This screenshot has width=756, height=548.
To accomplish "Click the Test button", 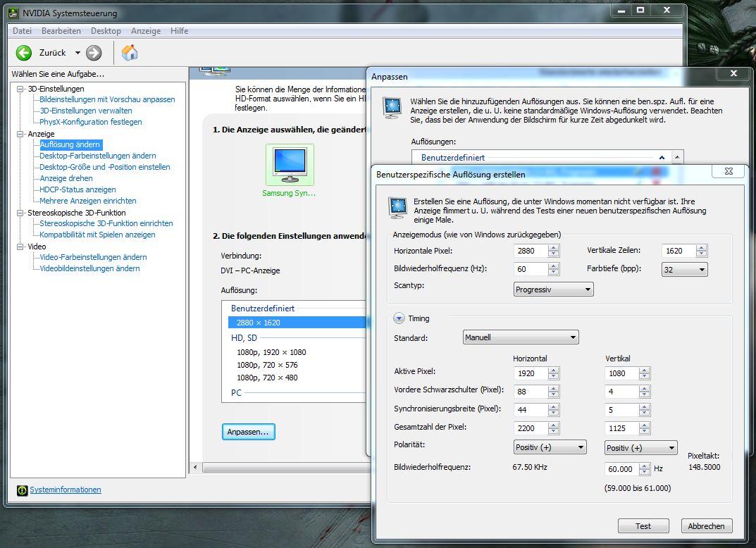I will pos(643,526).
